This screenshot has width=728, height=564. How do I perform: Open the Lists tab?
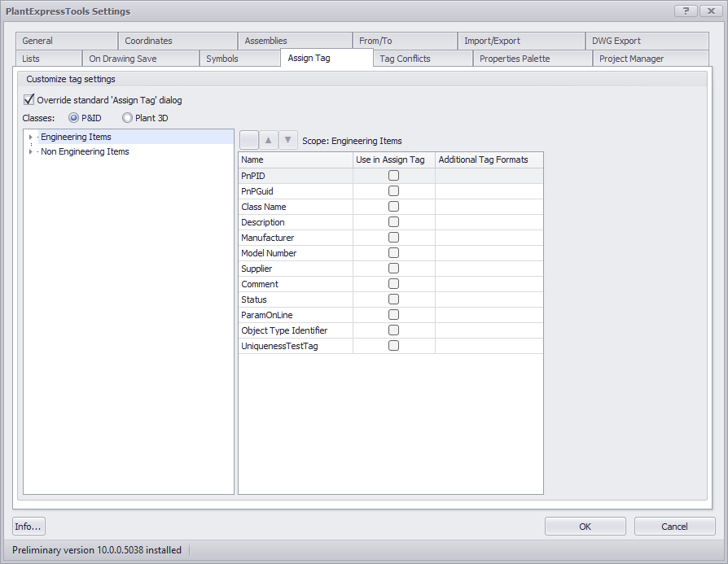coord(49,59)
